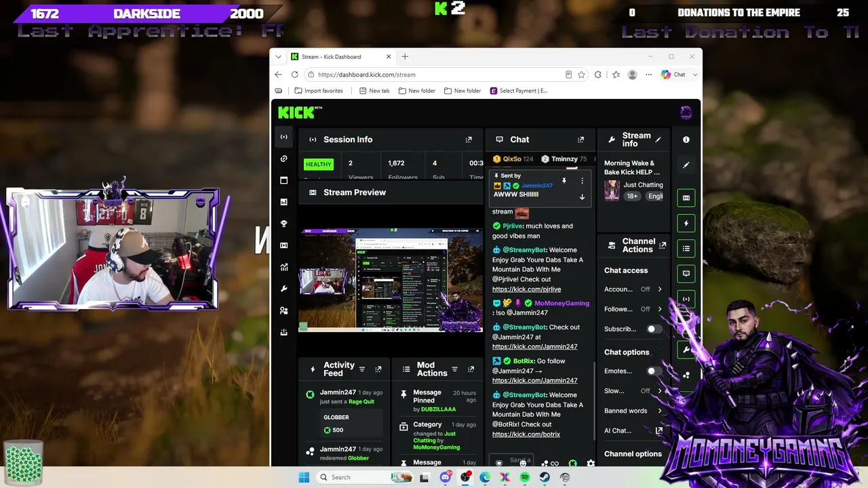Open the emote picker in chat input
This screenshot has width=868, height=488.
(x=523, y=462)
